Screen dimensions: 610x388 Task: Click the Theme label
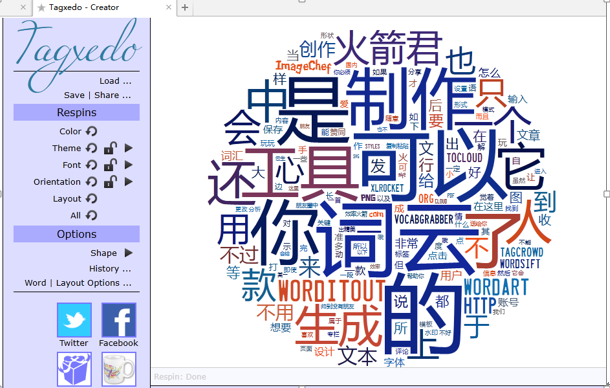[67, 148]
